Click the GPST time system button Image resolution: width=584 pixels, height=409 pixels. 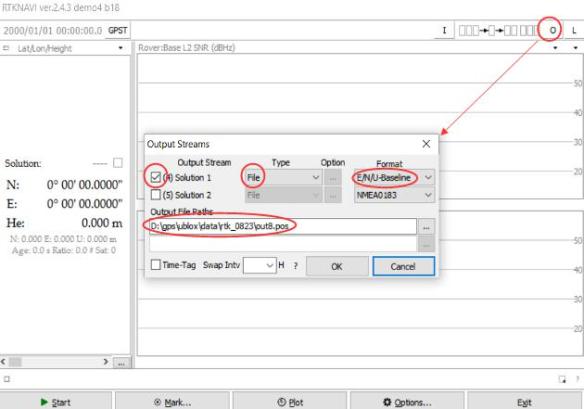(118, 31)
